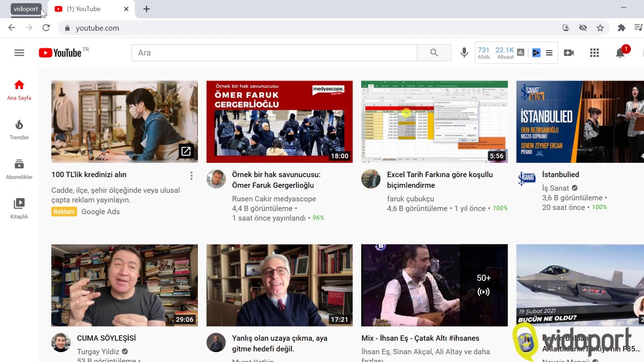644x362 pixels.
Task: Go back in the browser
Action: tap(12, 28)
